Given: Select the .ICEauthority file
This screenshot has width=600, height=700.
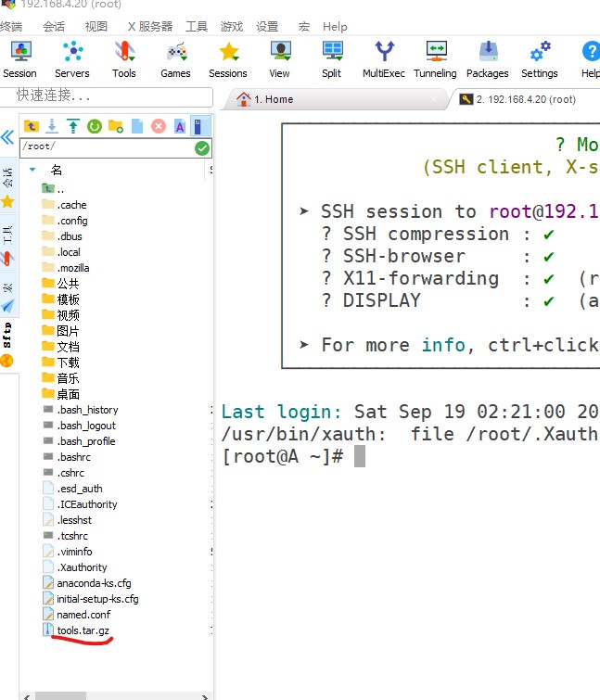Looking at the screenshot, I should click(x=81, y=504).
